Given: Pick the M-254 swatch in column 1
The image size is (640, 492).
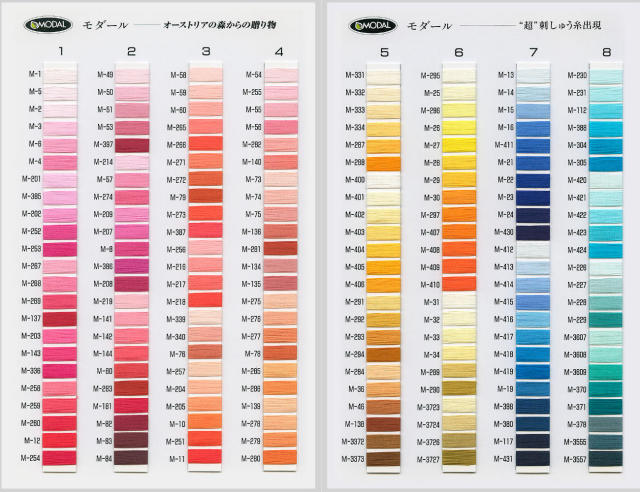Looking at the screenshot, I should pyautogui.click(x=62, y=458).
